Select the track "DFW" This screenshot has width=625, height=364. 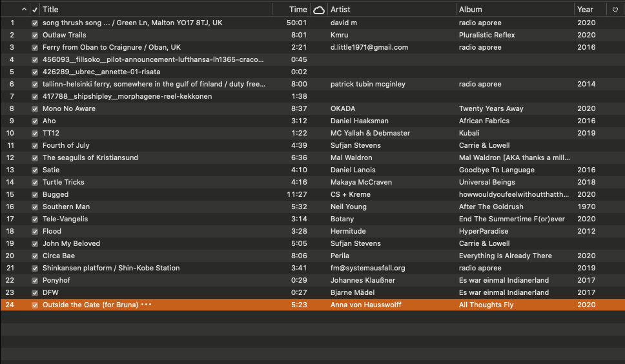(x=50, y=293)
